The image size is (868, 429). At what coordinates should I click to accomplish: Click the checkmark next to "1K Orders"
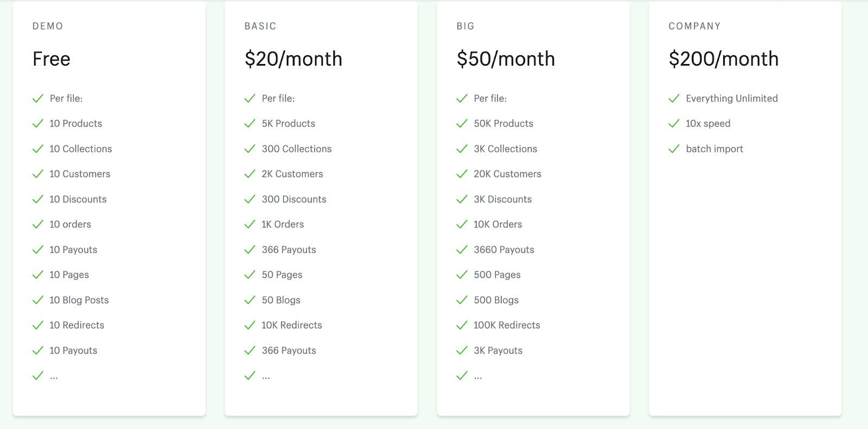coord(250,225)
